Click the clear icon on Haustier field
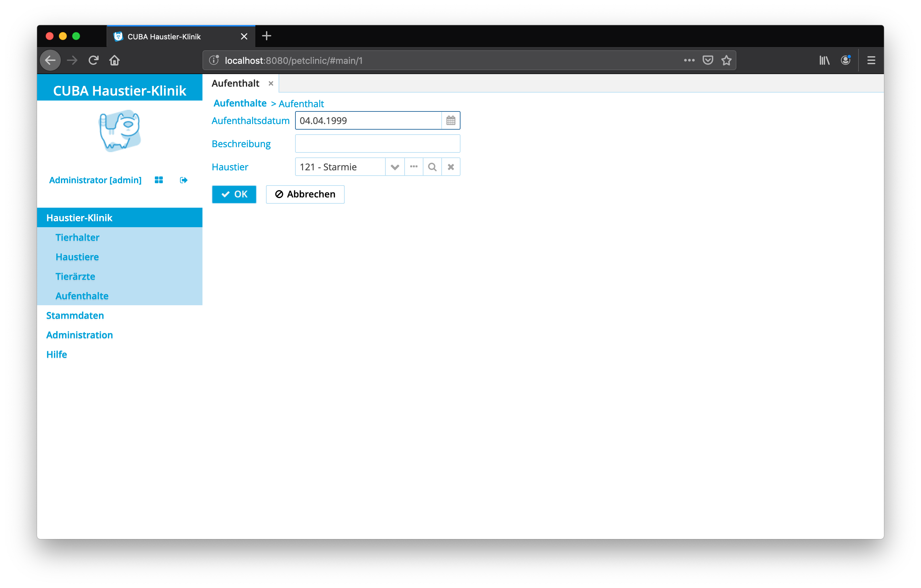Image resolution: width=921 pixels, height=588 pixels. pyautogui.click(x=451, y=166)
